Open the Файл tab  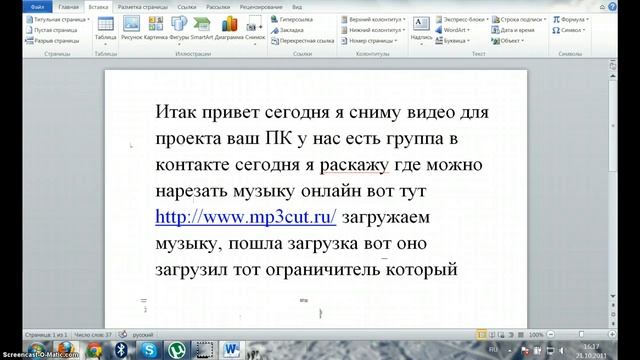(38, 7)
